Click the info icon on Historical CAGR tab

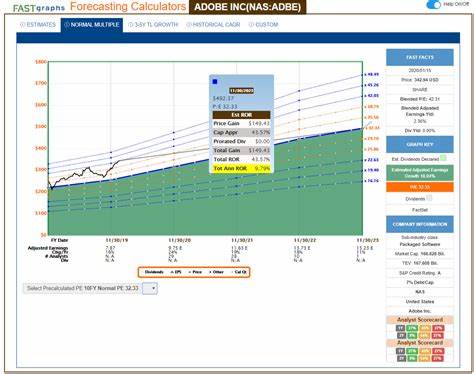pyautogui.click(x=189, y=25)
